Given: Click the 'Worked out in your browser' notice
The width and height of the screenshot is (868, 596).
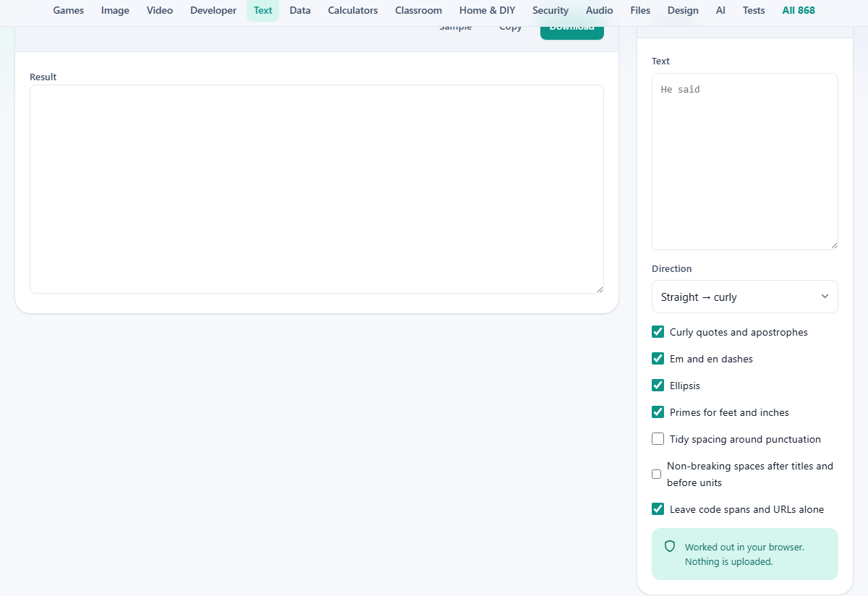Looking at the screenshot, I should point(745,554).
